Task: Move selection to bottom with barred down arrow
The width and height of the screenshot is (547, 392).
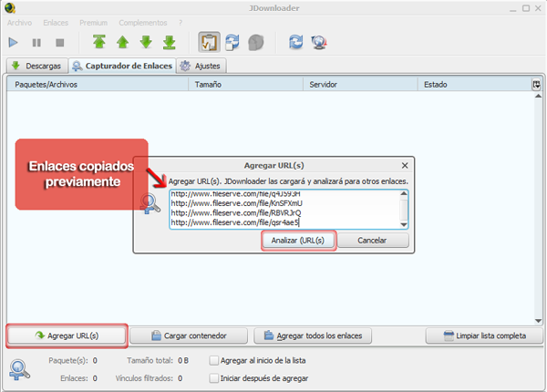Action: (170, 42)
